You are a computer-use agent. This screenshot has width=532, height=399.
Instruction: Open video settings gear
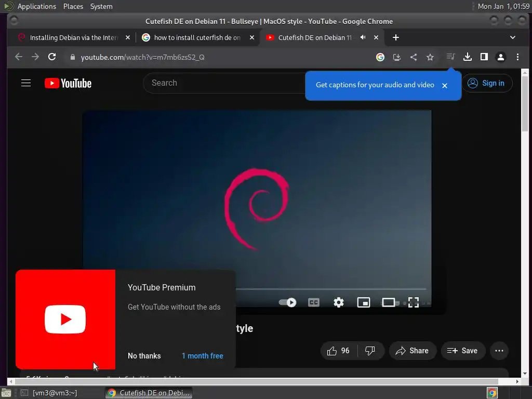[x=339, y=302]
